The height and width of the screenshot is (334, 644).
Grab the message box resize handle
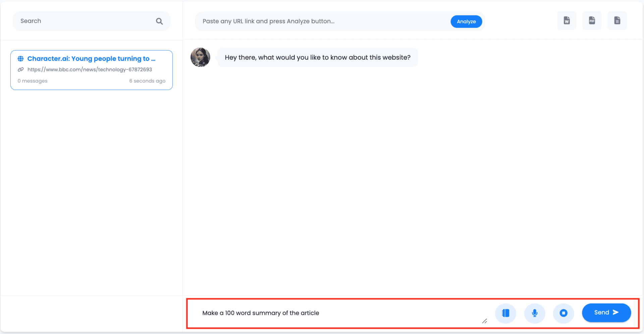485,321
